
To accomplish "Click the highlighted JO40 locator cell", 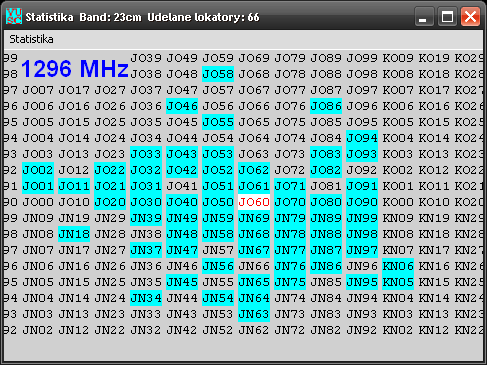I will point(182,202).
